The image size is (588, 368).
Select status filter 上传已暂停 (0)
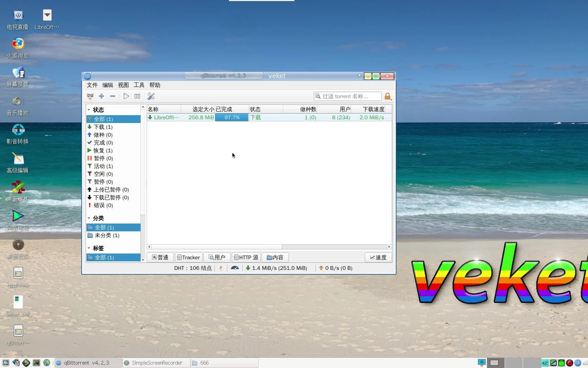(113, 189)
